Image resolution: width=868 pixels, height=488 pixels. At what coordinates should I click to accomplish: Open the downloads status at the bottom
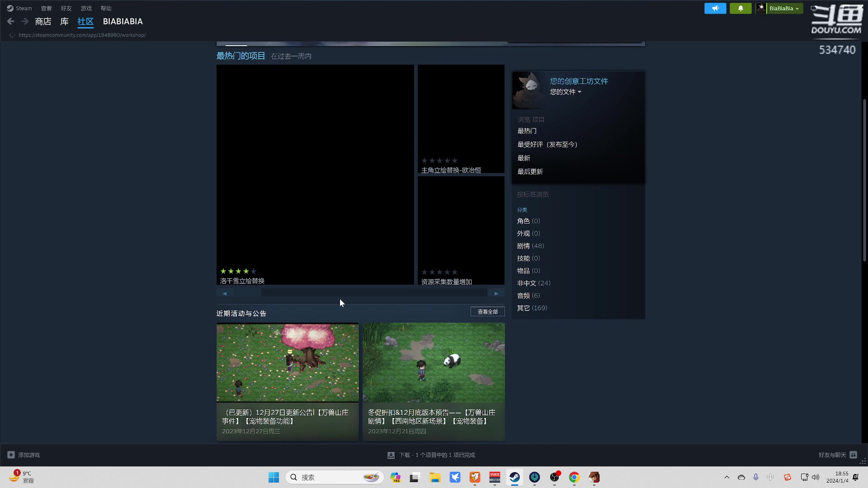431,455
